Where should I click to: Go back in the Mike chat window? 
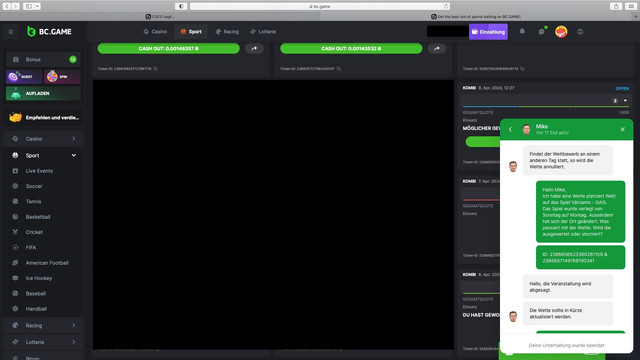point(510,129)
